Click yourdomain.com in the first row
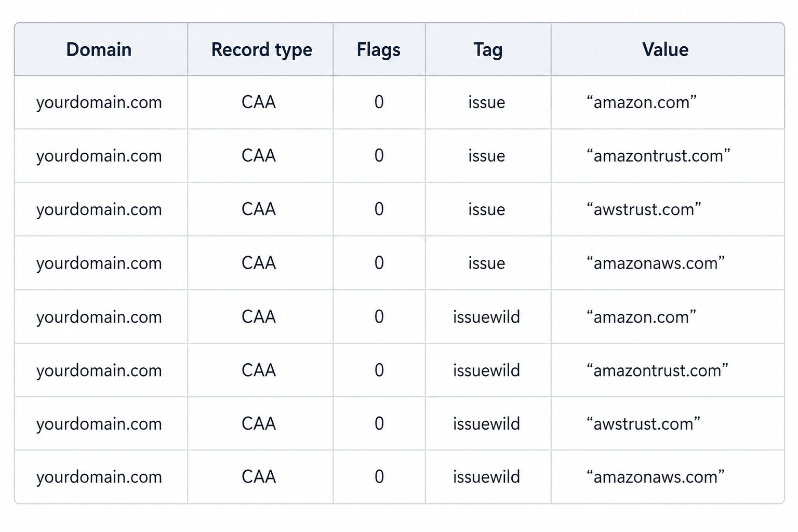This screenshot has width=798, height=532. coord(99,102)
